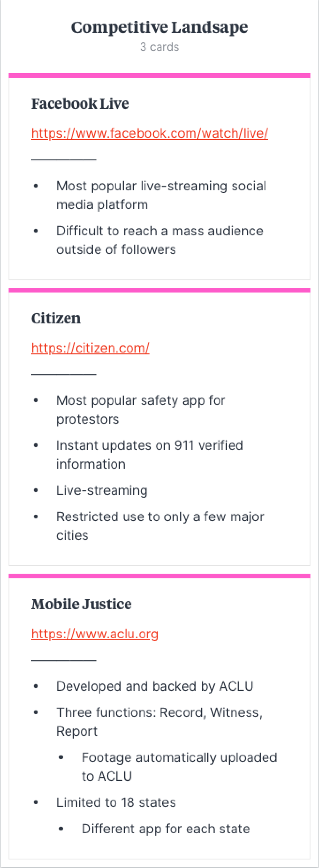Click 'Most popular live-streaming social media platform' bullet

(161, 195)
